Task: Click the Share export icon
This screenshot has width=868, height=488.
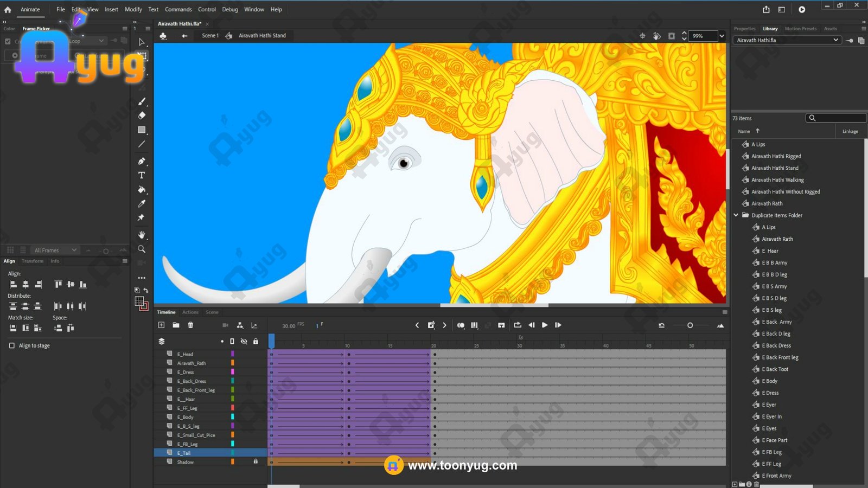Action: tap(766, 9)
